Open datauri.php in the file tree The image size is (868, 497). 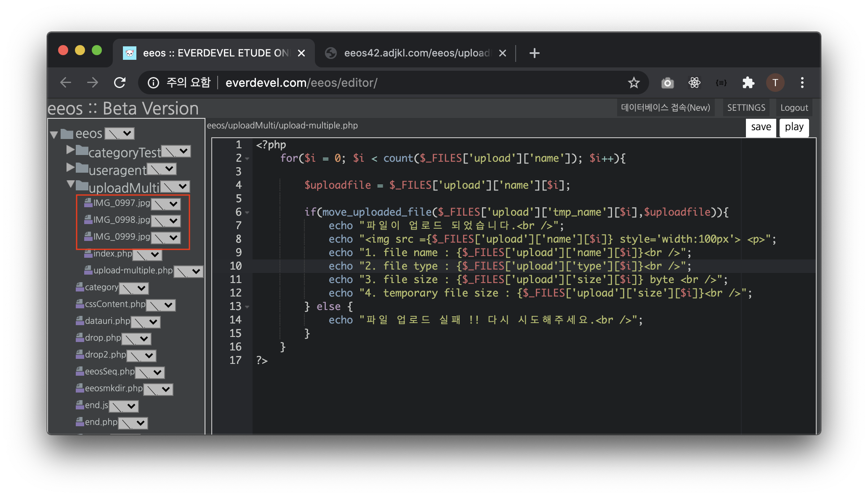[108, 321]
